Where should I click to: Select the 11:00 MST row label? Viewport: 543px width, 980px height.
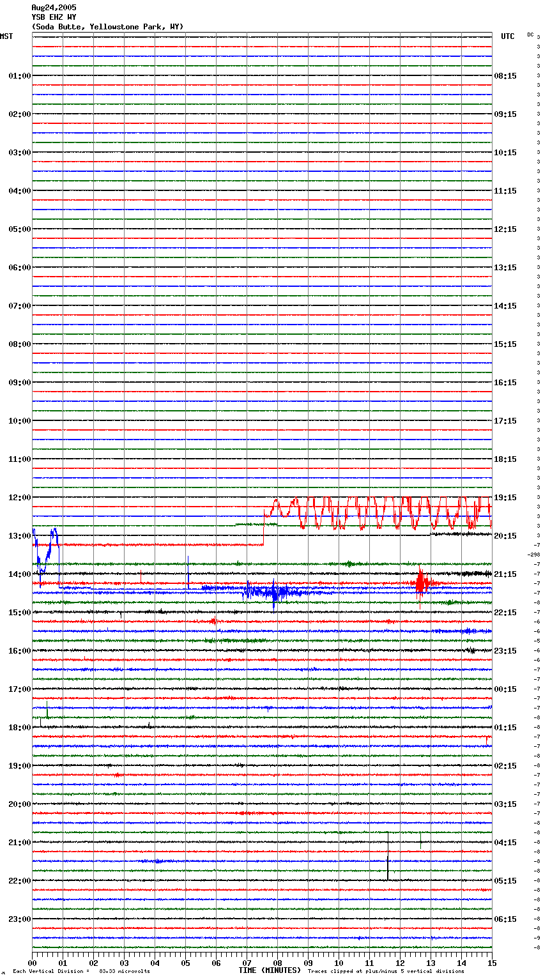click(x=20, y=459)
